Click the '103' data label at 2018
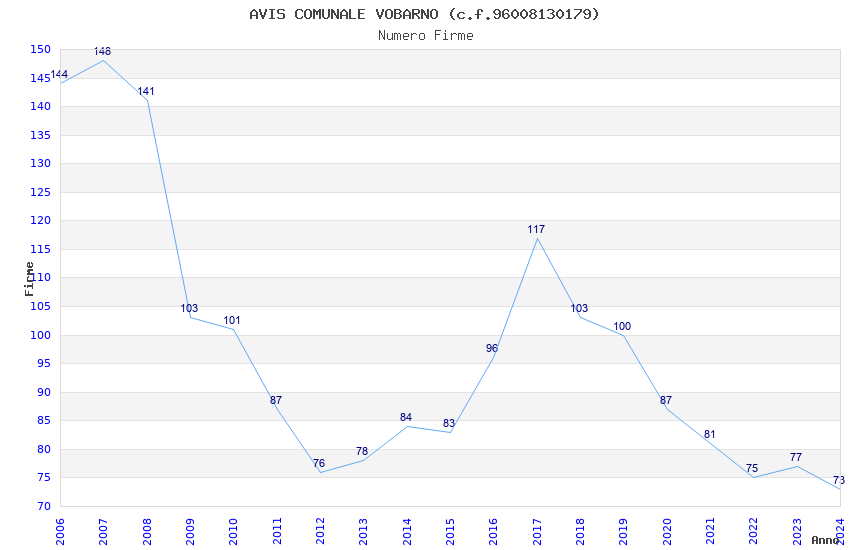This screenshot has height=550, width=850. (579, 308)
